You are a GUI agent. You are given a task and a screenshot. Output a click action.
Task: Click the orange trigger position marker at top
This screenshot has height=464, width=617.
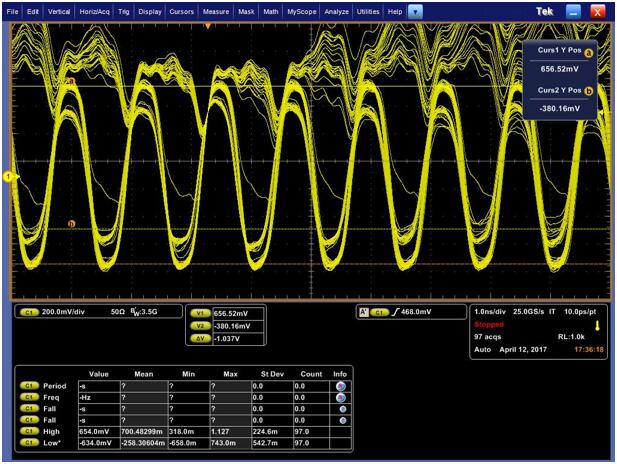pyautogui.click(x=207, y=25)
